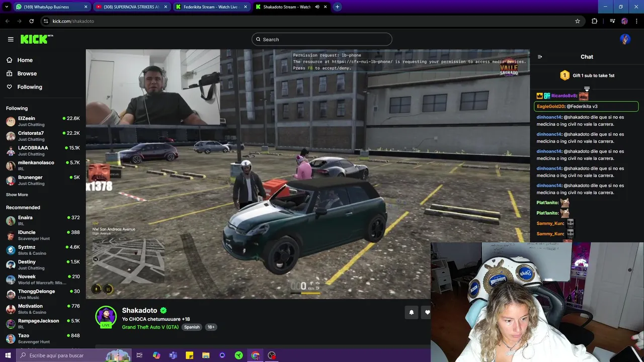This screenshot has width=644, height=362.
Task: Open media controls icon in toolbar
Action: click(612, 21)
